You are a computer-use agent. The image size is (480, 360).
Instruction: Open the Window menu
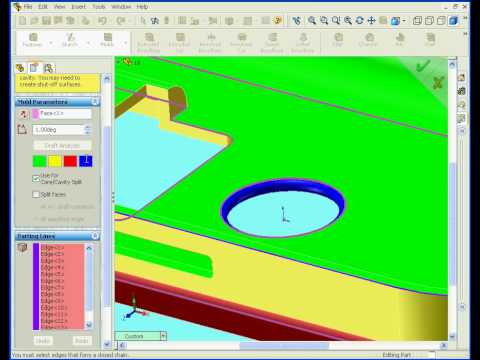[x=121, y=6]
